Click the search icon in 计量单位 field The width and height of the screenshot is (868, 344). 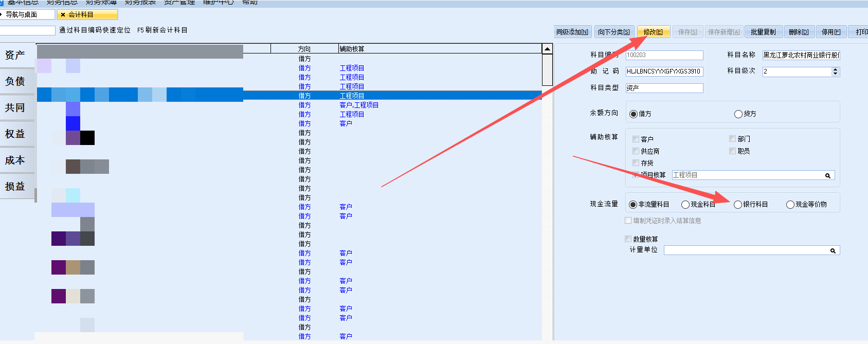point(833,251)
